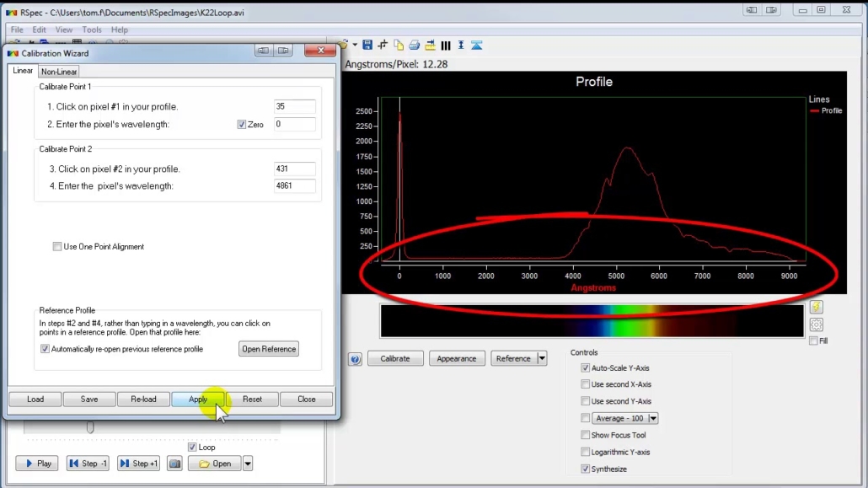Screen dimensions: 868x488
Task: Enable Show Focus Tool checkbox
Action: tap(585, 435)
